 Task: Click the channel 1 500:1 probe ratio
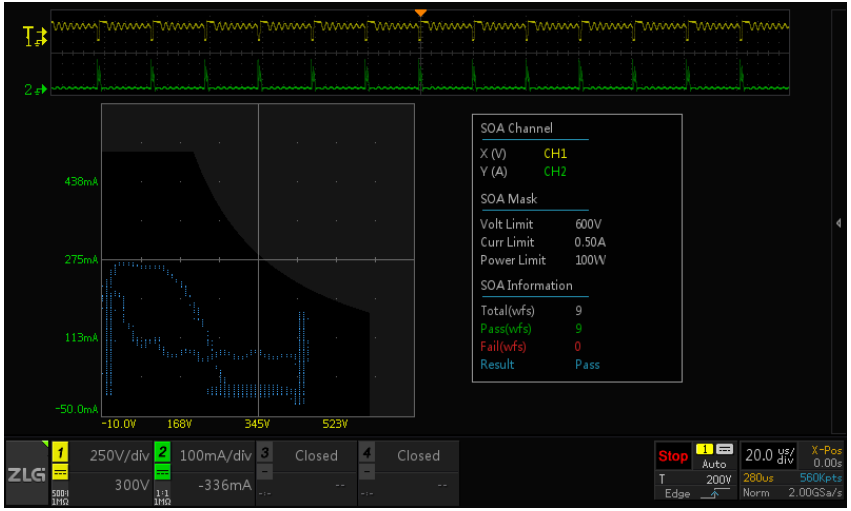point(60,494)
